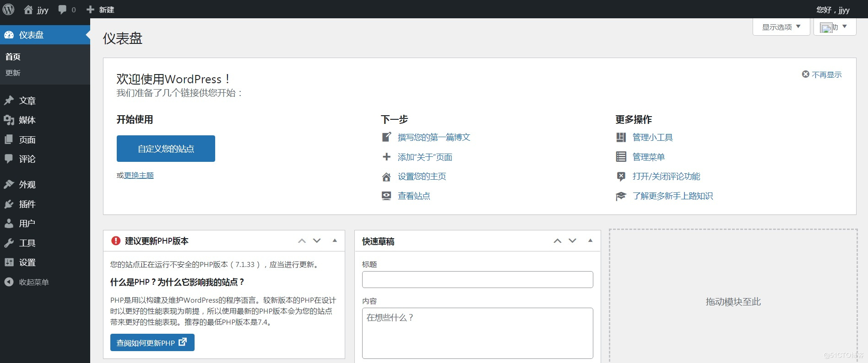Image resolution: width=868 pixels, height=363 pixels.
Task: Move 快速草稿 widget up
Action: [x=557, y=240]
